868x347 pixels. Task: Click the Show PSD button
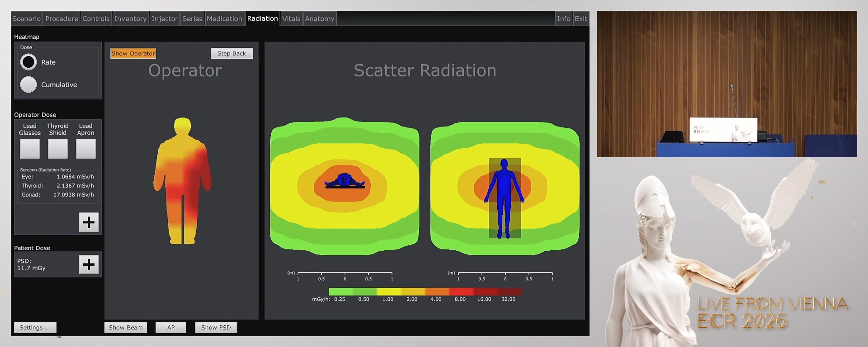pyautogui.click(x=216, y=328)
